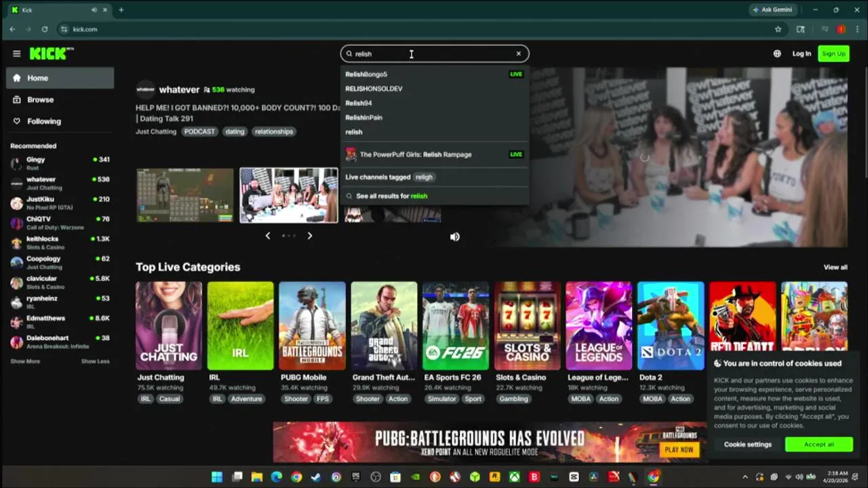This screenshot has height=488, width=868.
Task: Clear the search field with X
Action: (x=519, y=54)
